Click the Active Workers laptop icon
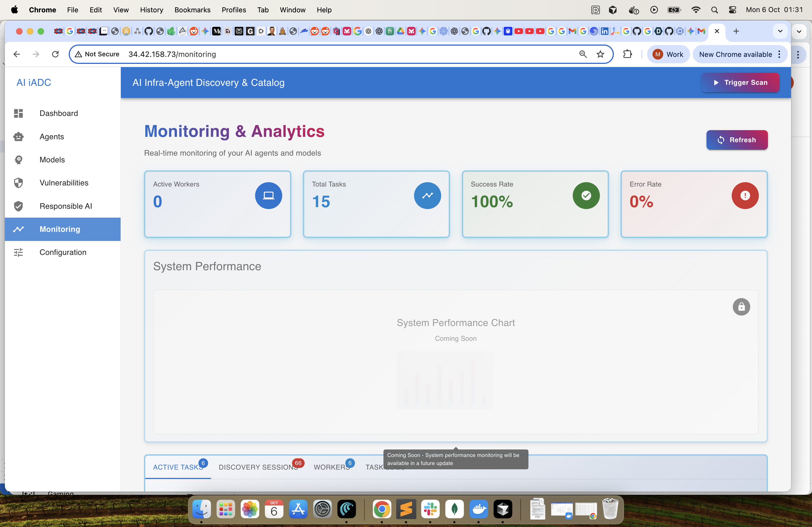812x527 pixels. point(269,195)
